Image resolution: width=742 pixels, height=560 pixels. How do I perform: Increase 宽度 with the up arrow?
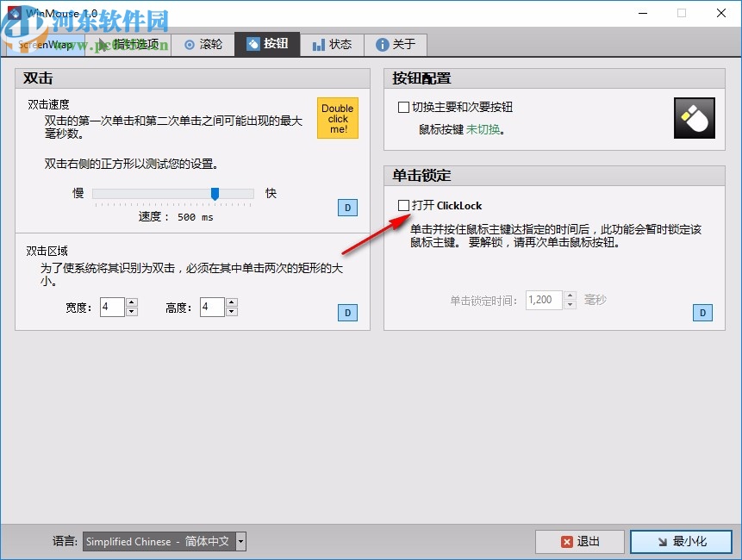point(132,302)
